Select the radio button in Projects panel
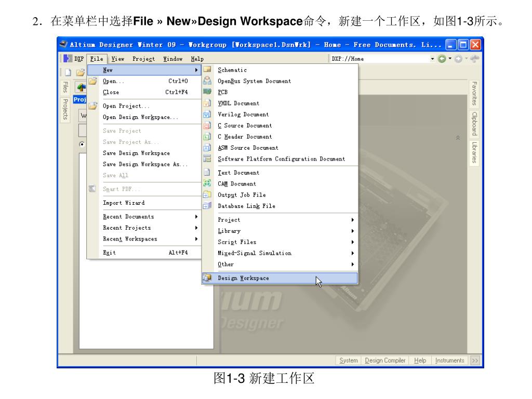Image resolution: width=532 pixels, height=399 pixels. (x=82, y=144)
